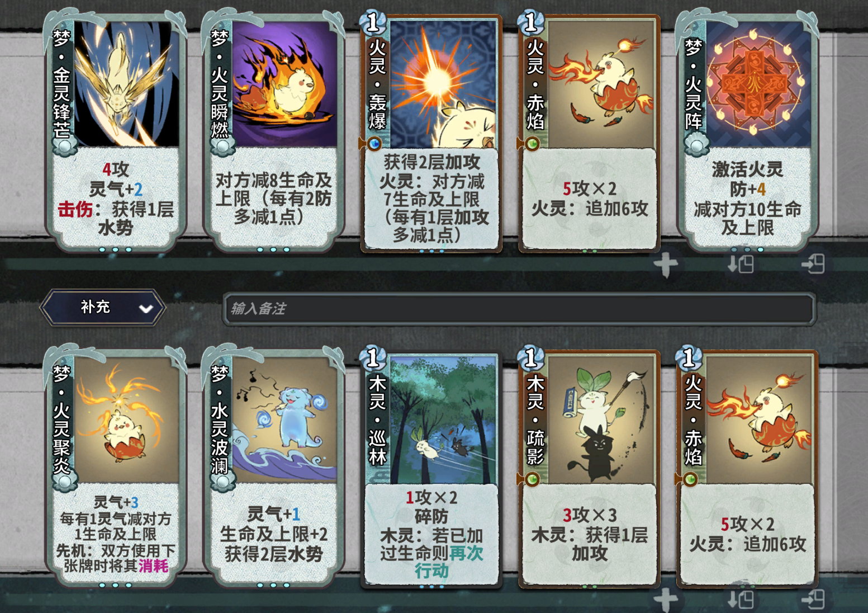Image resolution: width=868 pixels, height=613 pixels.
Task: Click the down-arrow copy icon under the bottom row
Action: click(x=741, y=600)
